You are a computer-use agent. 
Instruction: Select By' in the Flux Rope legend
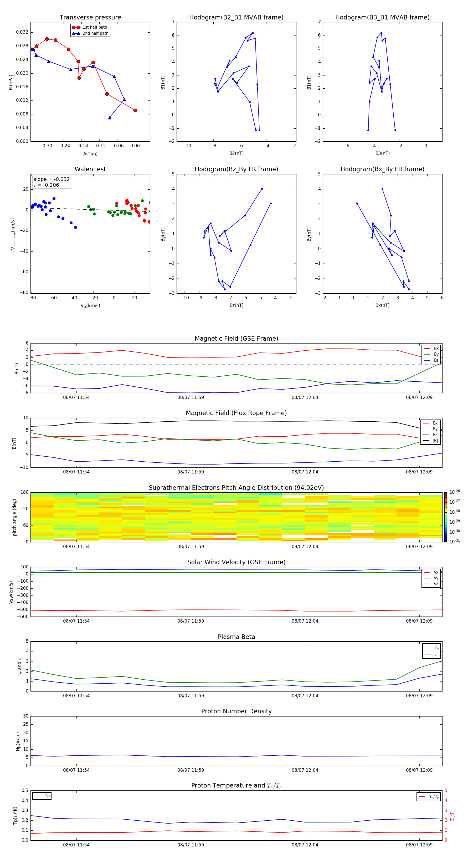point(431,429)
